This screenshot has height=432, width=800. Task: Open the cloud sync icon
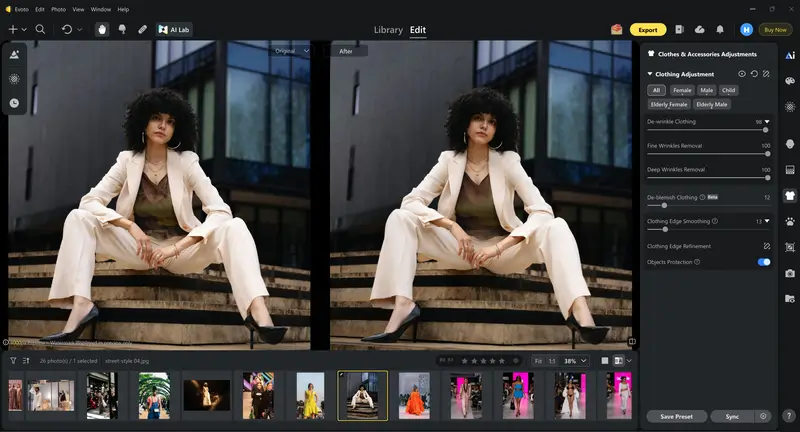coord(699,29)
